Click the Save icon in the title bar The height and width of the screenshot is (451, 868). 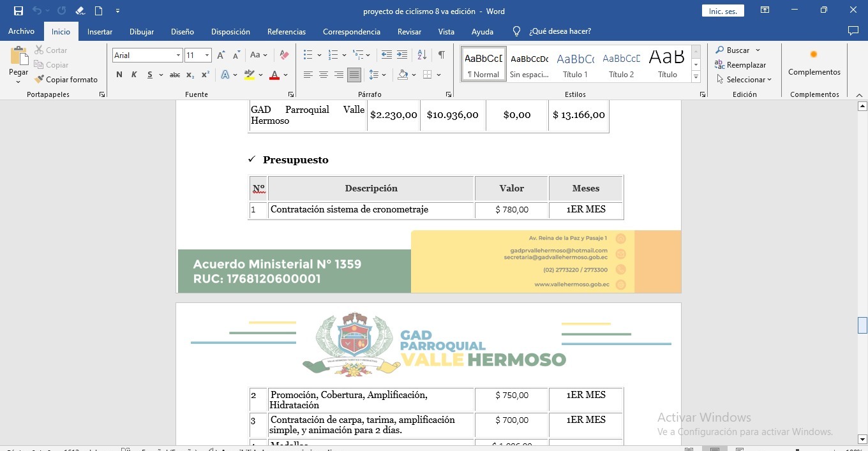pos(18,11)
